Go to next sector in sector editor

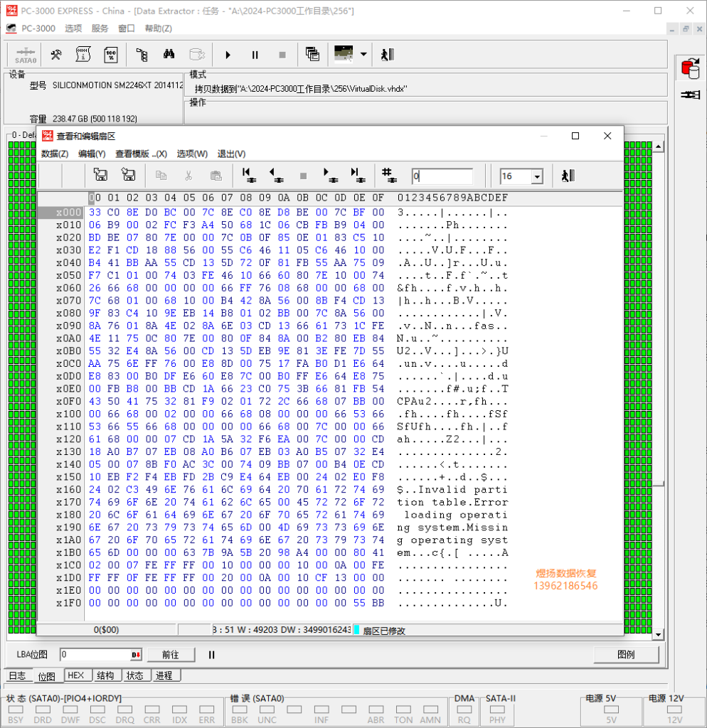pyautogui.click(x=330, y=176)
